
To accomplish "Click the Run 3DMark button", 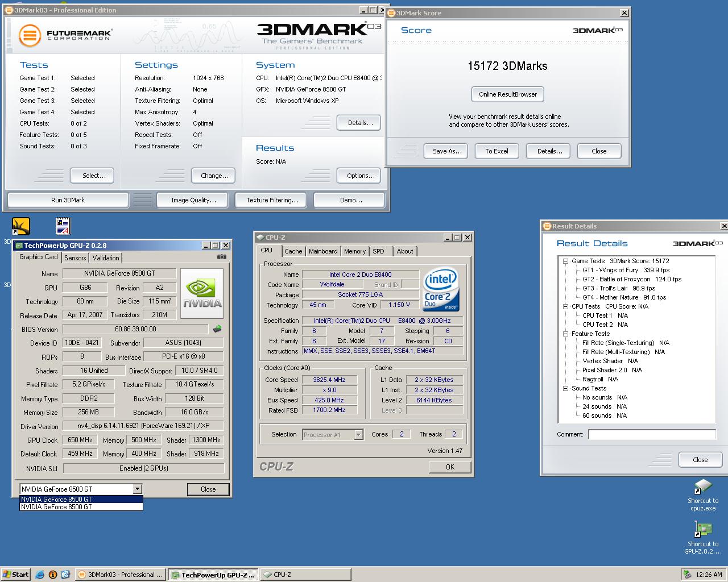I will pyautogui.click(x=68, y=200).
